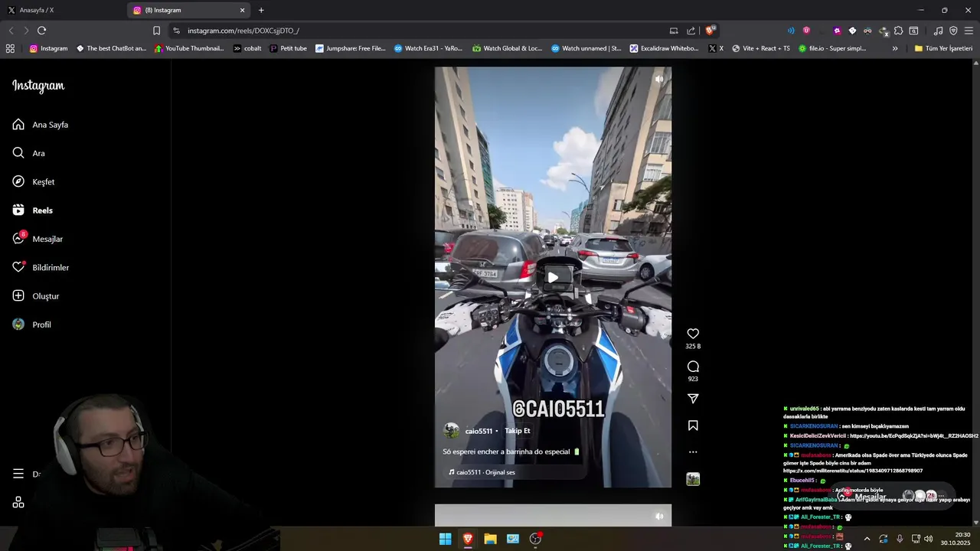The height and width of the screenshot is (551, 980).
Task: Click Takip Et to follow caio5511
Action: tap(517, 431)
